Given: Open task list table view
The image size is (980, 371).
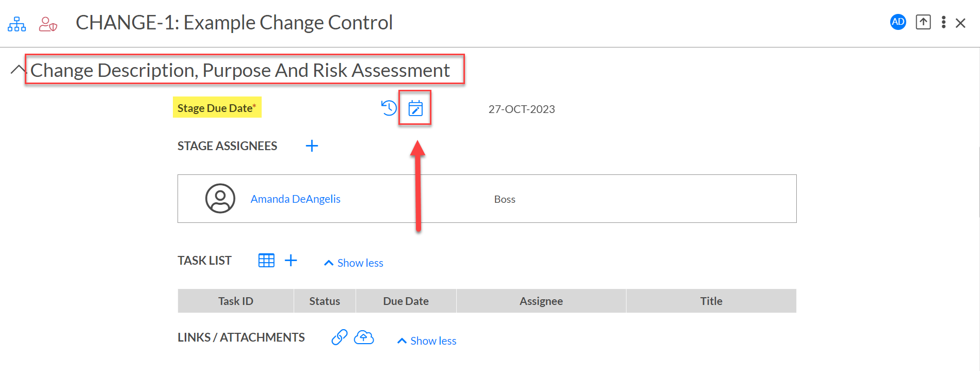Looking at the screenshot, I should tap(266, 261).
